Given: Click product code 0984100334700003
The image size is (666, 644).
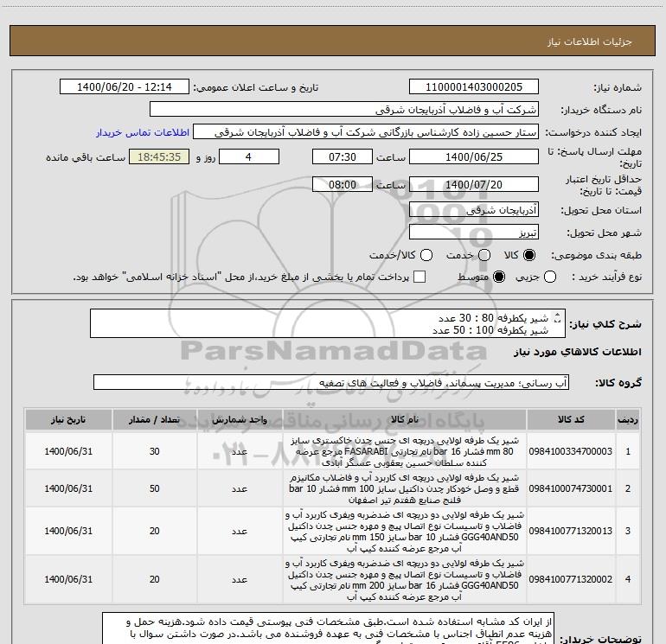Looking at the screenshot, I should point(571,451).
